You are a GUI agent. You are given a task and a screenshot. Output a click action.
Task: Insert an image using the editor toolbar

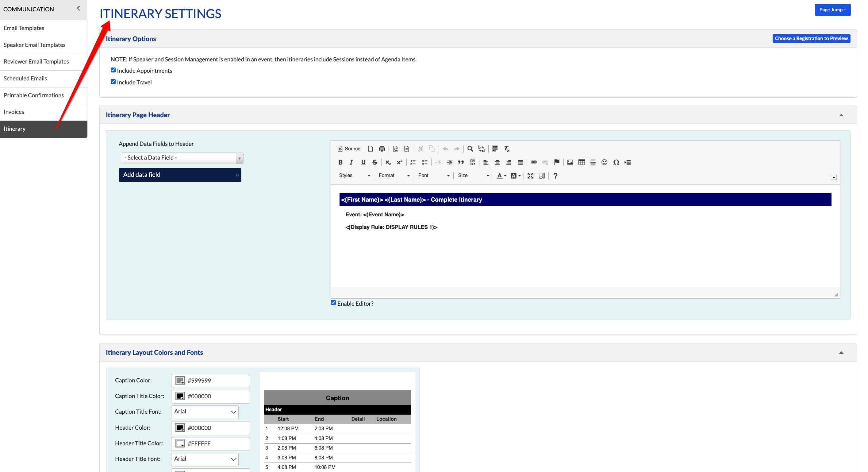(570, 162)
